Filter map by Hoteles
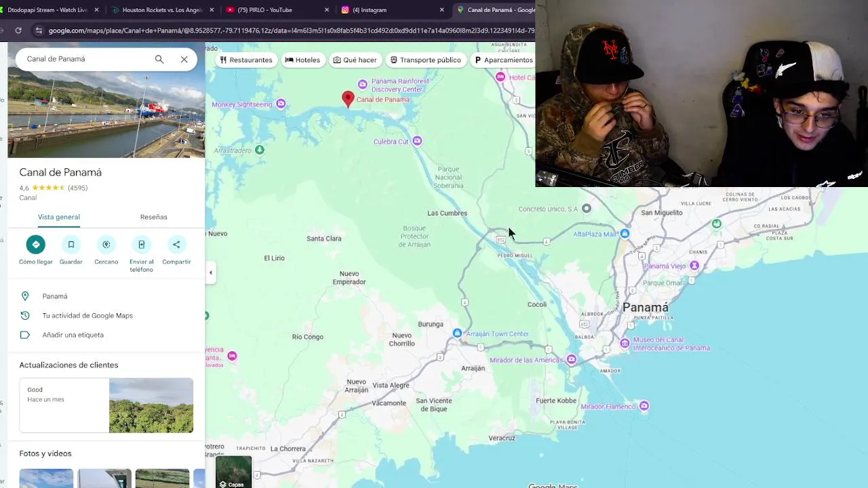This screenshot has height=488, width=868. (x=302, y=60)
